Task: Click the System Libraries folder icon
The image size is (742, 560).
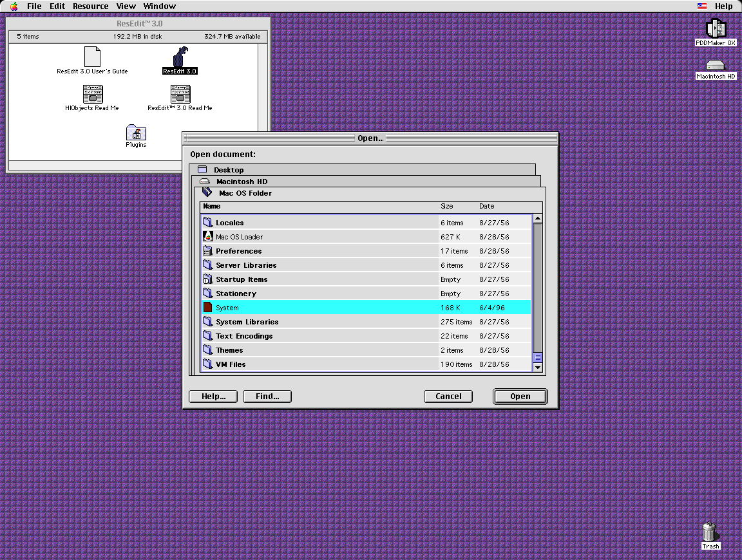Action: [x=207, y=322]
